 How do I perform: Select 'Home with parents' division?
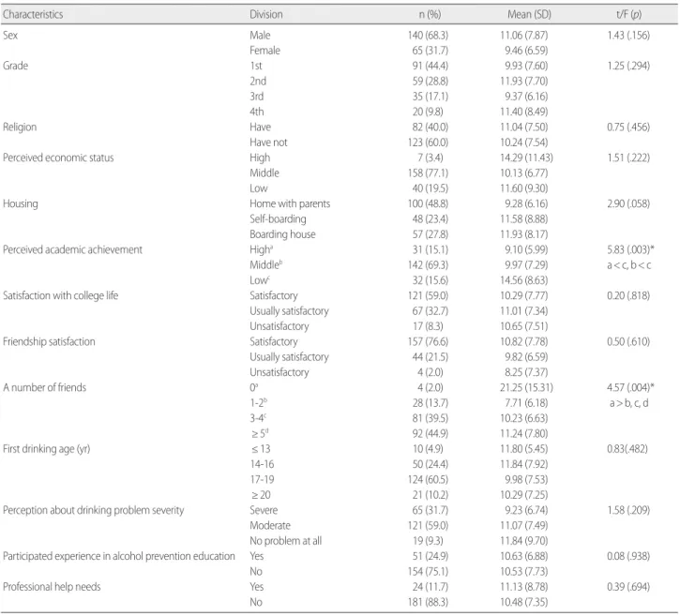(290, 203)
